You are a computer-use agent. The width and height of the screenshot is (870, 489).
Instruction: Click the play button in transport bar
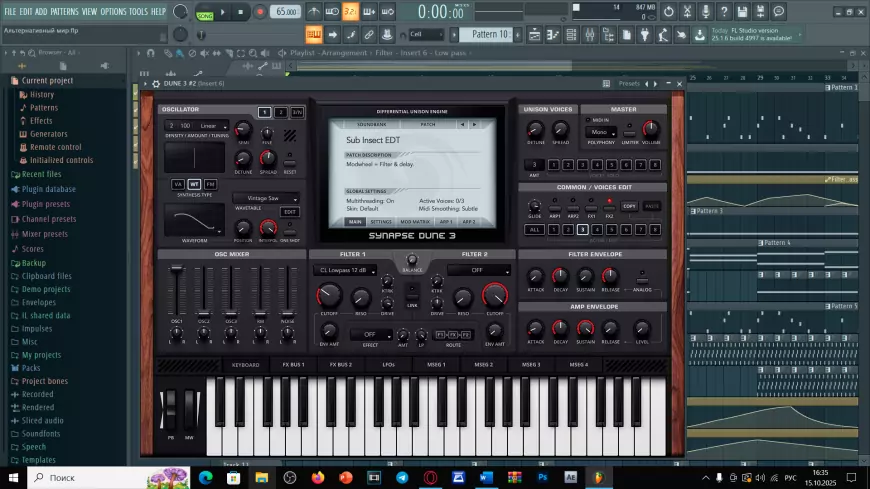click(223, 12)
